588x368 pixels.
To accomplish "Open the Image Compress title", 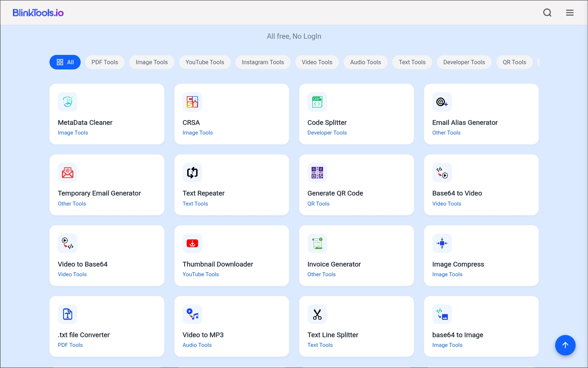I will click(458, 264).
